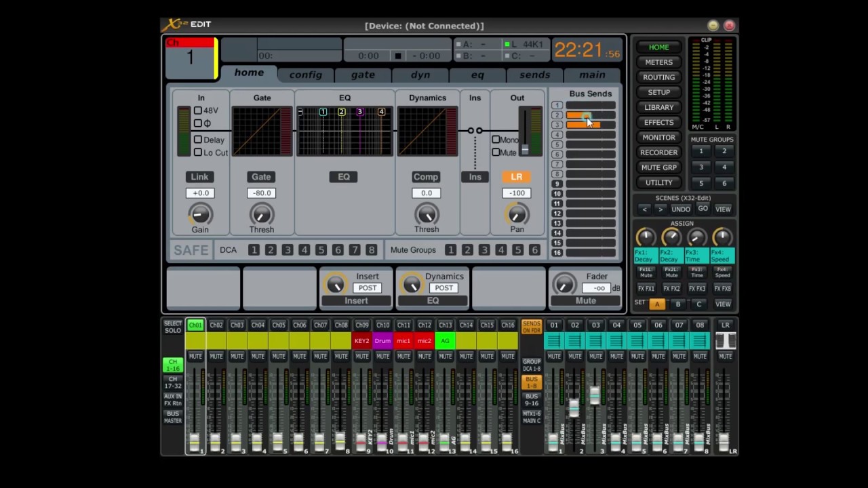Open the Dynamics curve graph thumbnail
The height and width of the screenshot is (488, 868).
click(427, 131)
